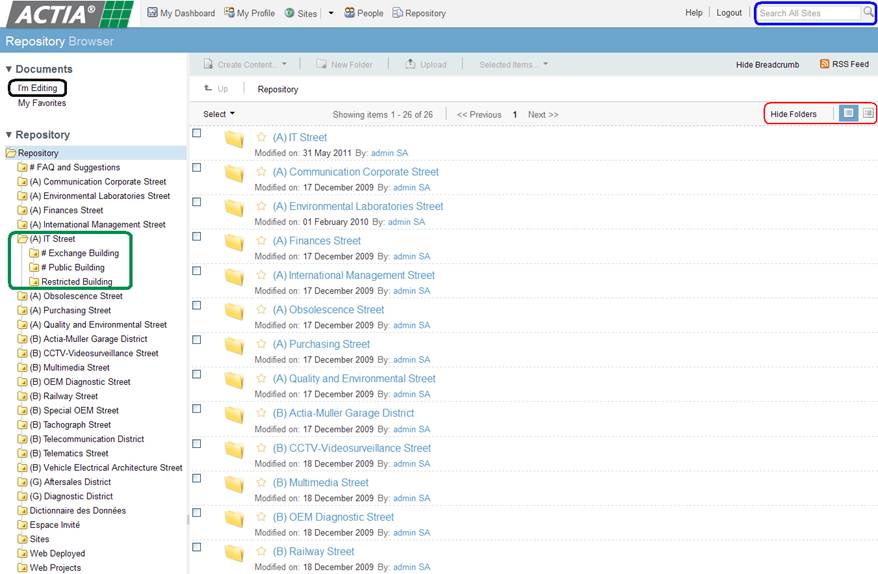Expand the Sites dropdown arrow
This screenshot has width=878, height=574.
pos(331,14)
